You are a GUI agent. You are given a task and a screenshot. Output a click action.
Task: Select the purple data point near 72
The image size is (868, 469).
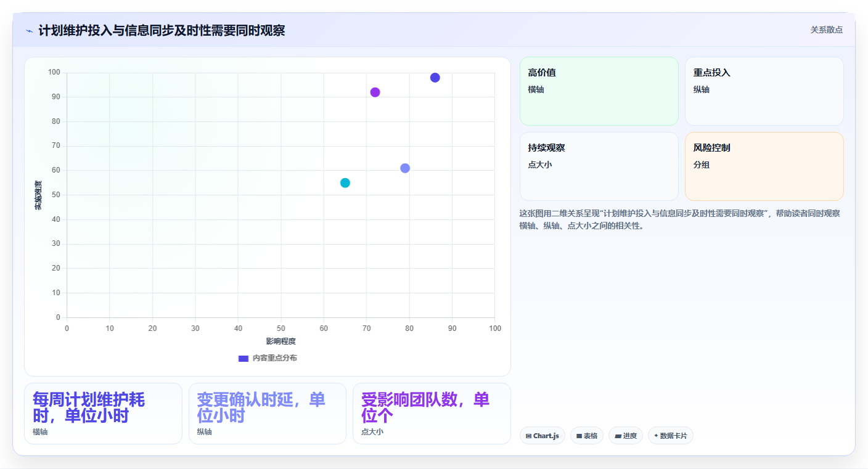click(x=375, y=92)
